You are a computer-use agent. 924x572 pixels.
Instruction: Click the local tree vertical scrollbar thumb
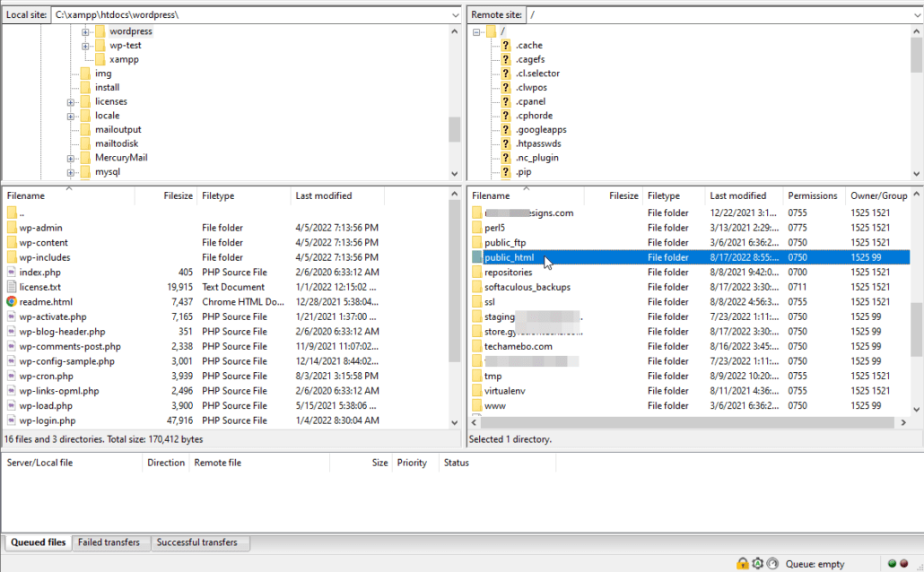454,130
